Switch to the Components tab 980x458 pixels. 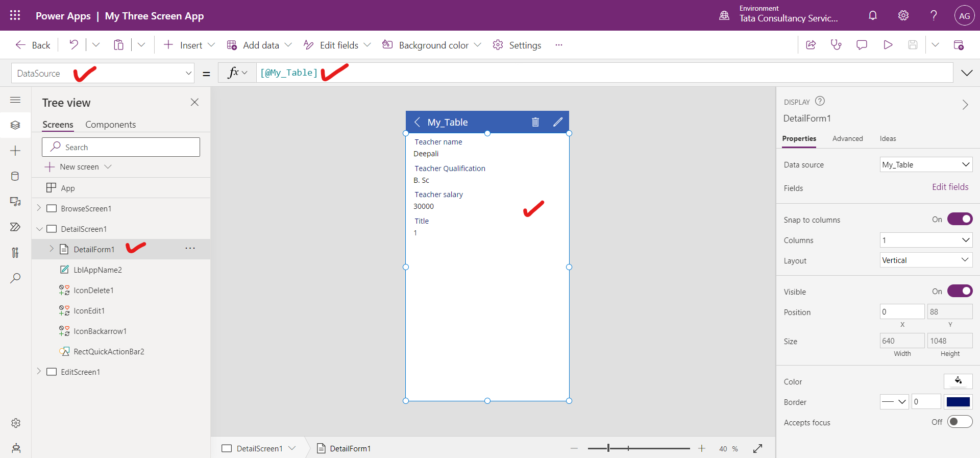(x=110, y=125)
